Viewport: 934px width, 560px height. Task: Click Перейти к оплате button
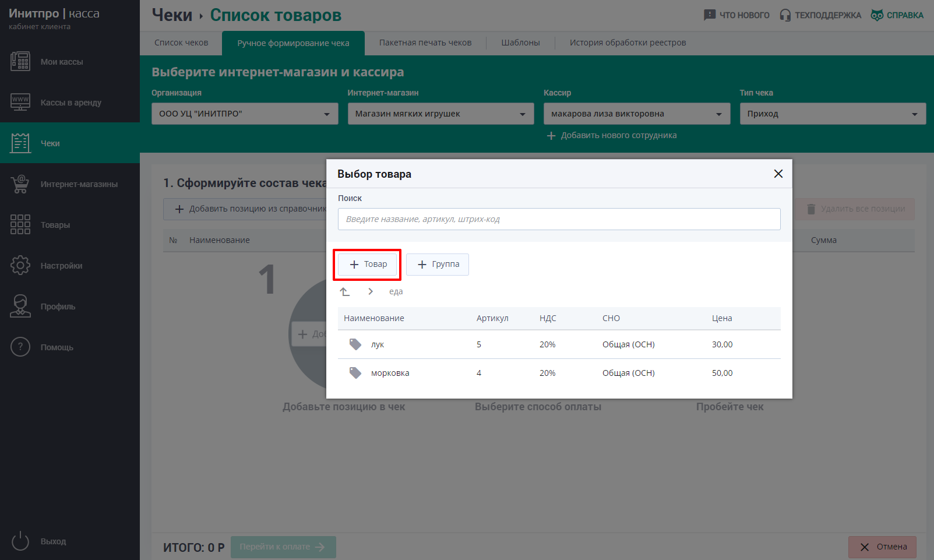pyautogui.click(x=283, y=547)
